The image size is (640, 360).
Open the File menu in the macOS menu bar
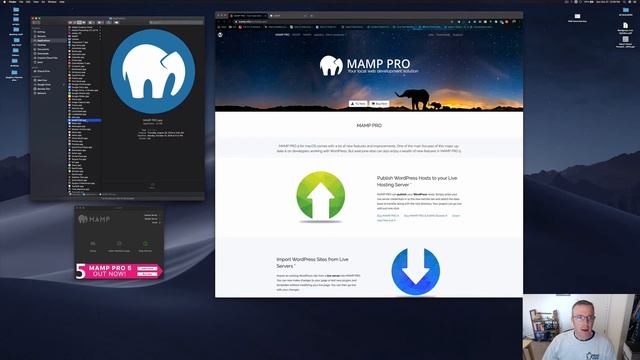pyautogui.click(x=21, y=2)
